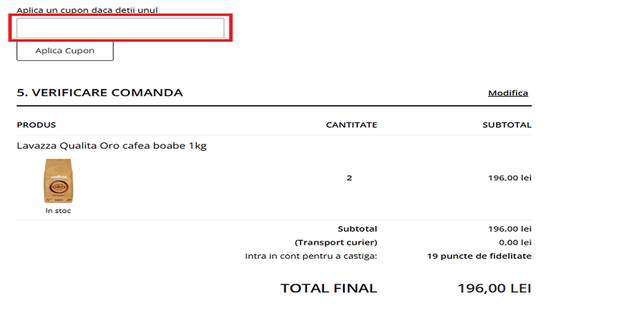644x311 pixels.
Task: Click the CANTITATE column header
Action: (351, 125)
